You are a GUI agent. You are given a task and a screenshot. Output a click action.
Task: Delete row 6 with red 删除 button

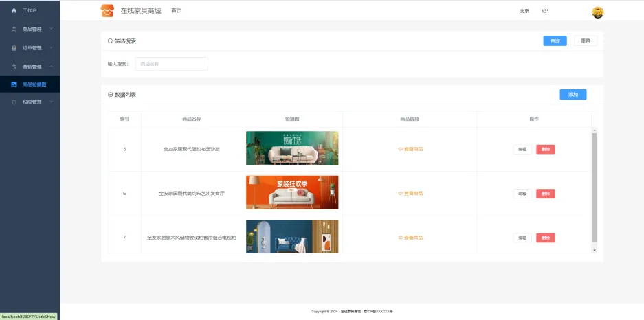pos(545,194)
